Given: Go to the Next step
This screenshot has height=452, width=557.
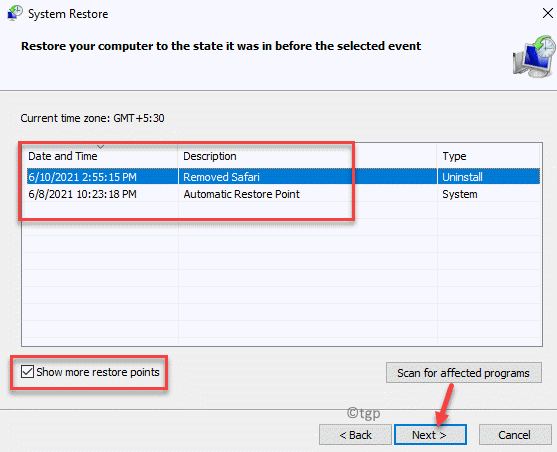Looking at the screenshot, I should click(x=430, y=435).
